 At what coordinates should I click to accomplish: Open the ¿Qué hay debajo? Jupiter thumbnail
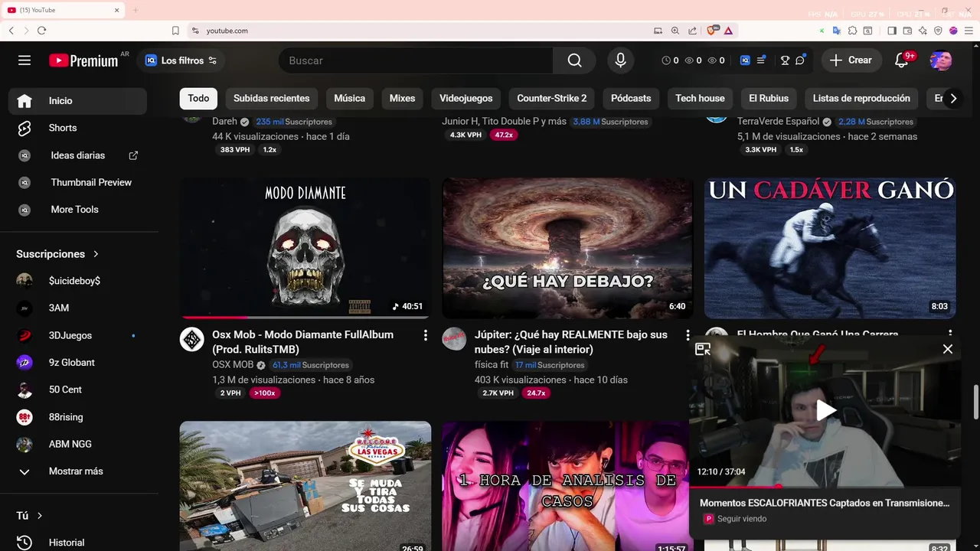567,248
